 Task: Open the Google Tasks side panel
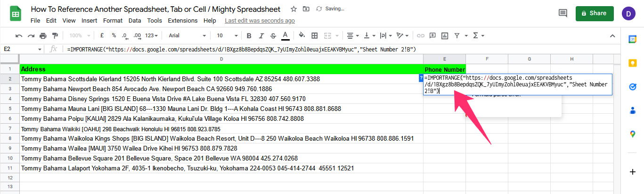pos(633,86)
